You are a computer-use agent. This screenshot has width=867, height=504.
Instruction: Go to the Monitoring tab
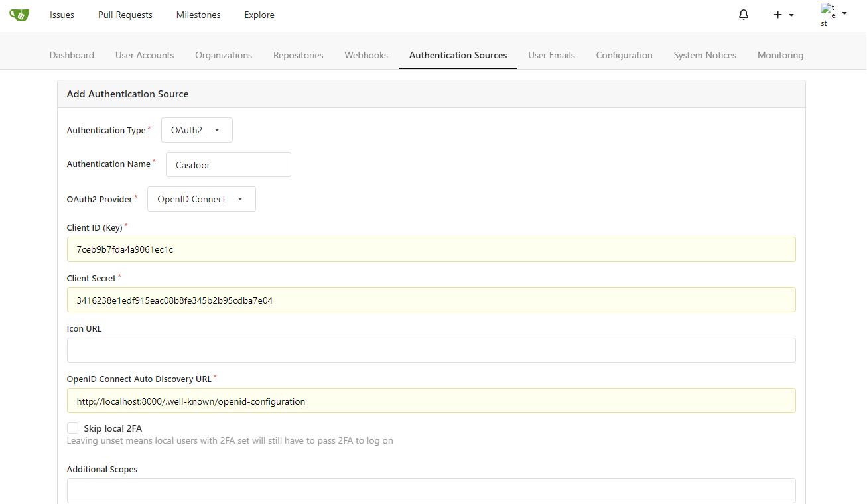[780, 55]
